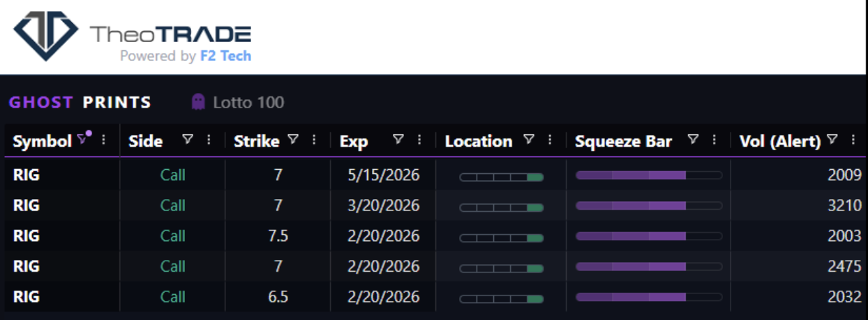Switch to the Lotto 100 tab
868x320 pixels.
coord(248,102)
